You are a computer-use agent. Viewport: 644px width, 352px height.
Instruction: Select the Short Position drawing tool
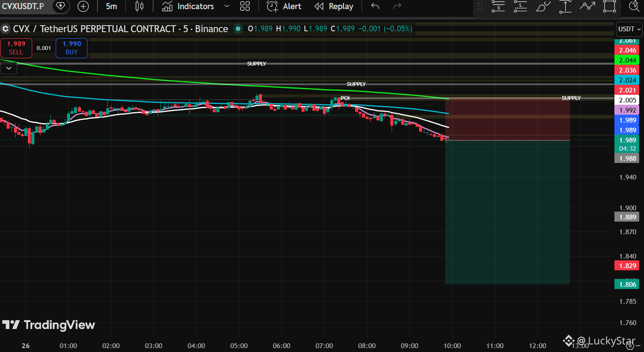[498, 6]
